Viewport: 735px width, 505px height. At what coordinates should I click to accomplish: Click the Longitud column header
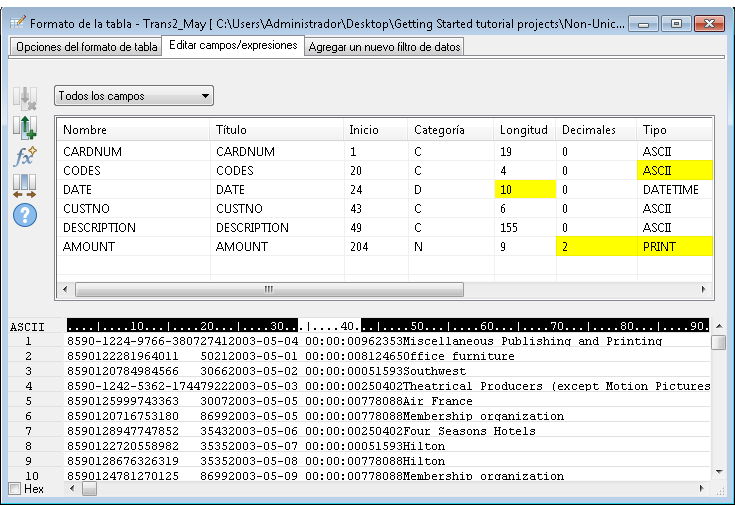[523, 130]
